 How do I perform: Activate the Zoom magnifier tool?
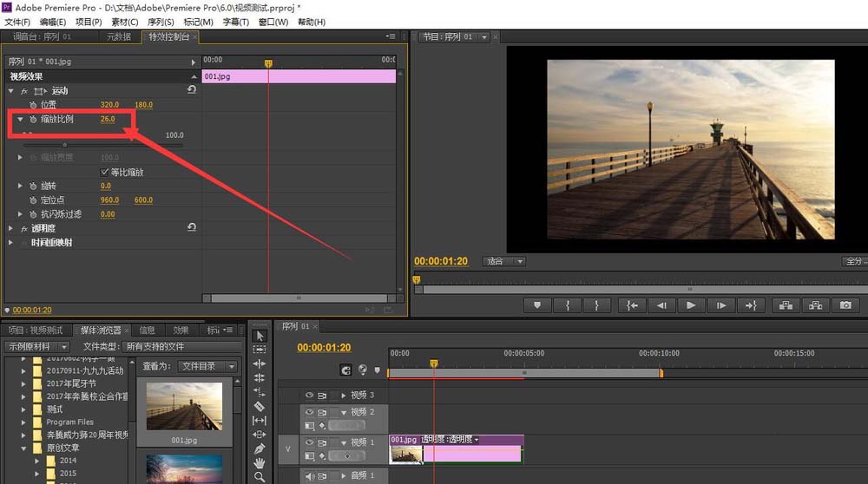click(259, 476)
